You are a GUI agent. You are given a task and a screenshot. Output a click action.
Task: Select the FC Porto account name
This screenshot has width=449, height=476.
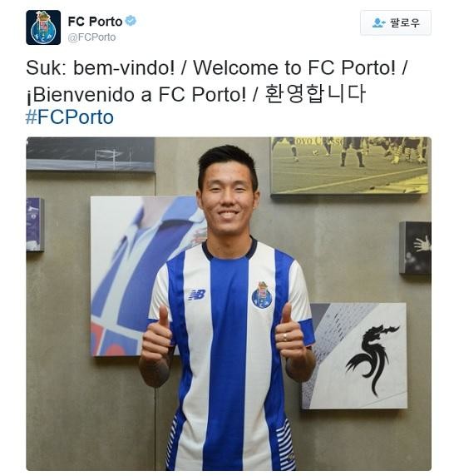95,22
